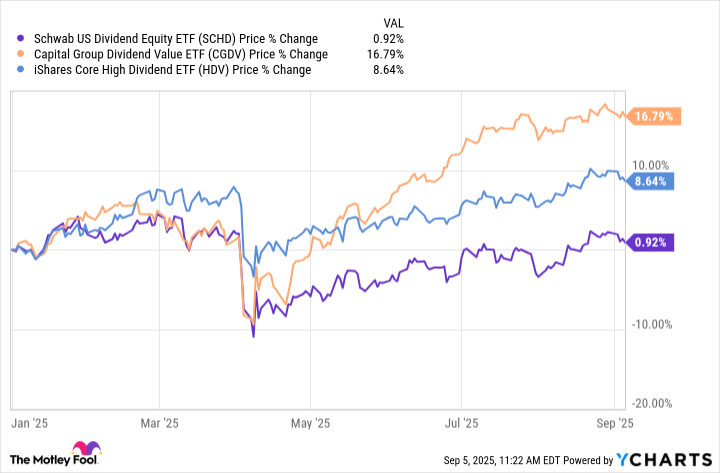Click the blue 8.64% end-value tag
720x473 pixels.
coord(650,181)
